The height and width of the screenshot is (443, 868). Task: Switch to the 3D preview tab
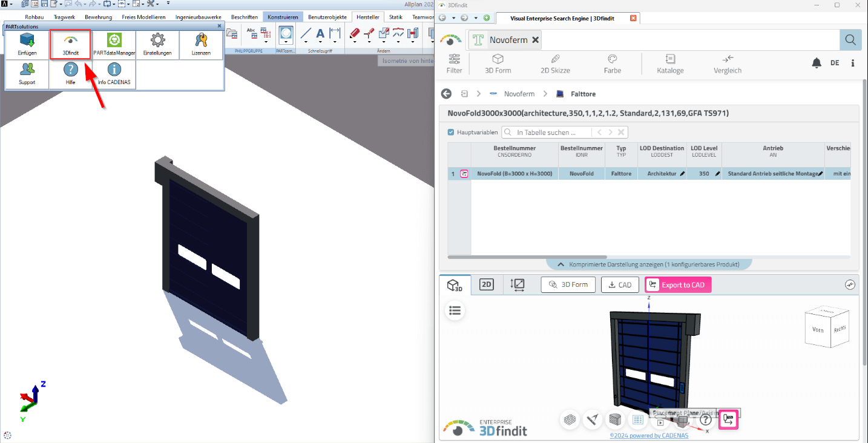455,285
